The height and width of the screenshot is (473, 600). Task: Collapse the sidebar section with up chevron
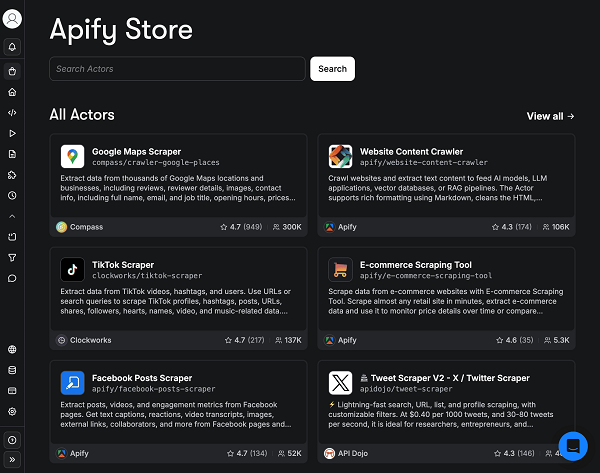pos(12,216)
